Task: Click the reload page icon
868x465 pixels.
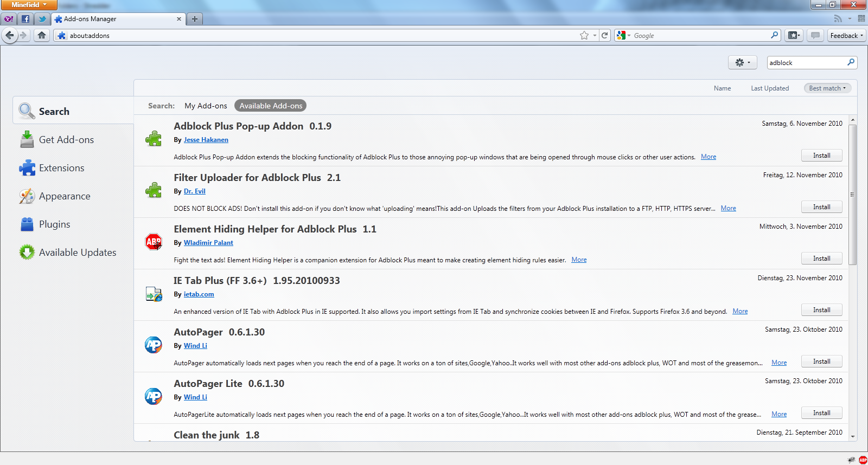Action: click(605, 35)
